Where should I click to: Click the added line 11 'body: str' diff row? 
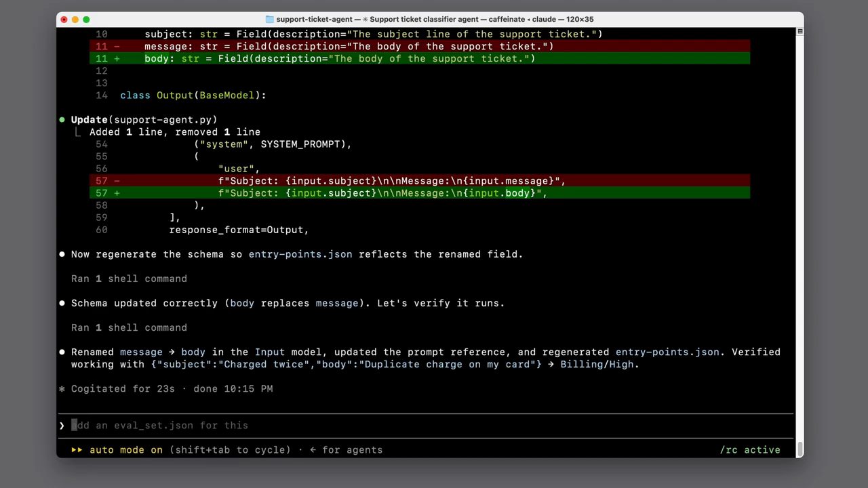pos(420,59)
